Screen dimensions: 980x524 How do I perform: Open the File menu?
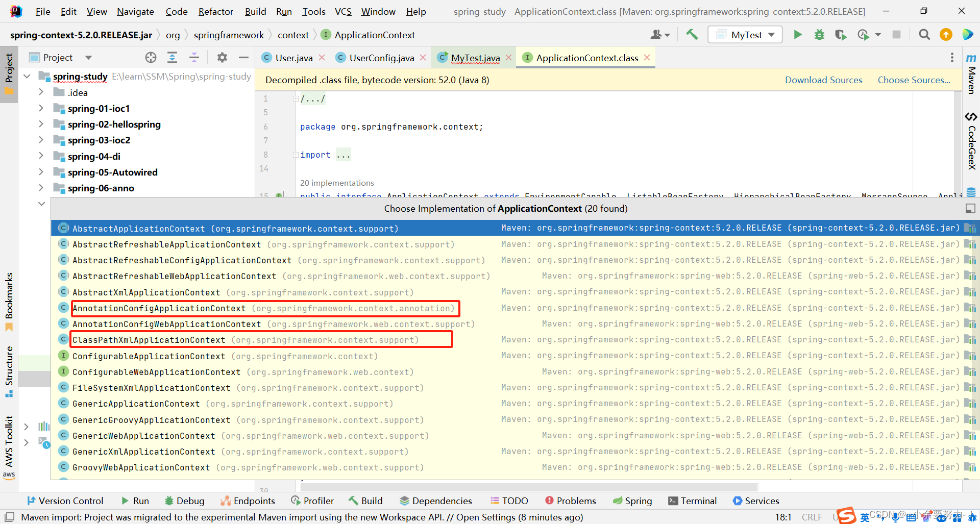click(x=43, y=11)
